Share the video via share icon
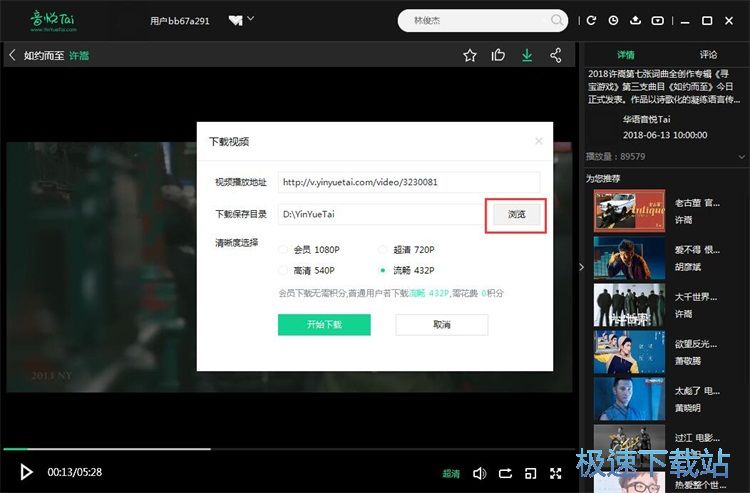 (x=555, y=55)
